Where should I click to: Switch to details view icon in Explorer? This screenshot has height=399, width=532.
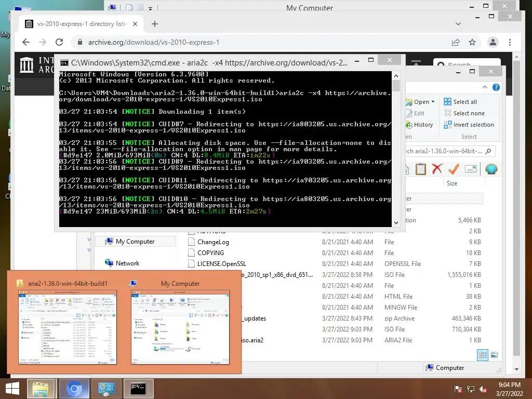483,355
